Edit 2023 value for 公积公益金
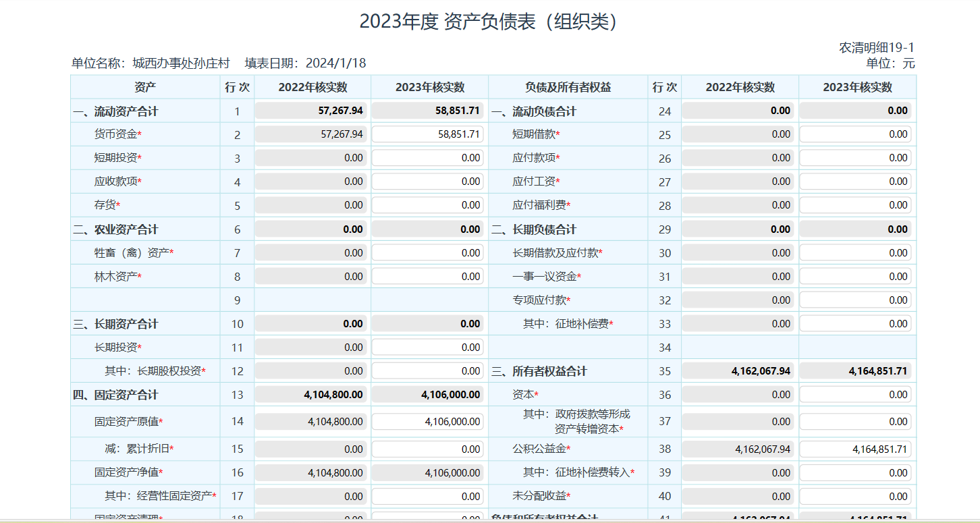Image resolution: width=980 pixels, height=523 pixels. tap(855, 449)
